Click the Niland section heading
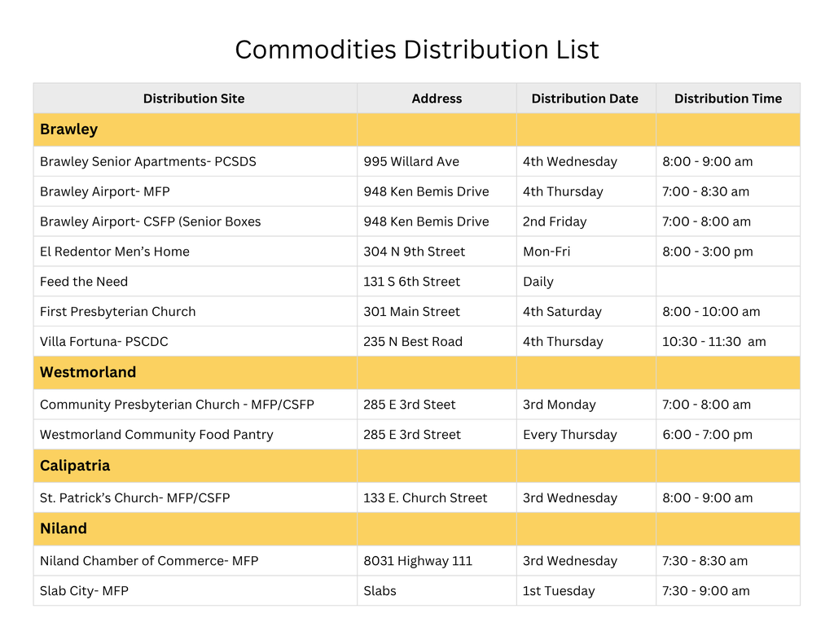 click(x=64, y=528)
